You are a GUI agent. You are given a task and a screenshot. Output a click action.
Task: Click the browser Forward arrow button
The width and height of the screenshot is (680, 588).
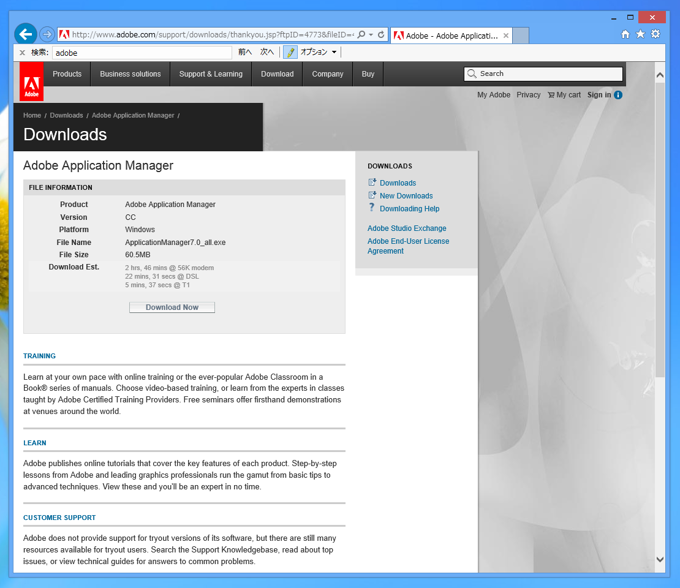pos(46,34)
